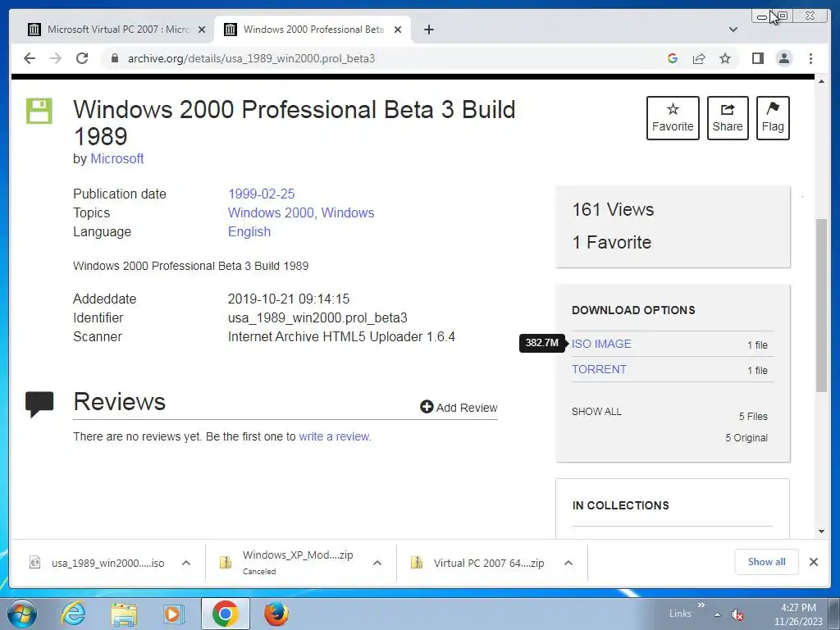Share this page from the address bar icon
840x630 pixels.
click(699, 58)
